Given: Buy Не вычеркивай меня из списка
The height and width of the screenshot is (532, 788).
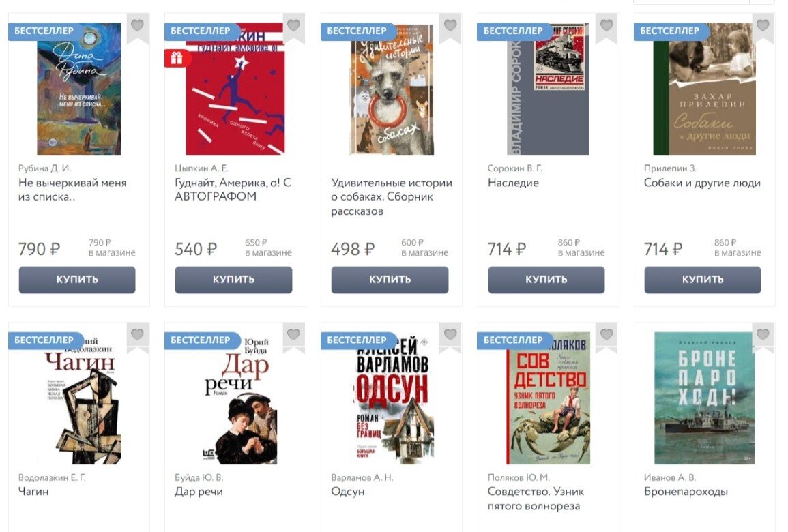Looking at the screenshot, I should click(x=77, y=280).
